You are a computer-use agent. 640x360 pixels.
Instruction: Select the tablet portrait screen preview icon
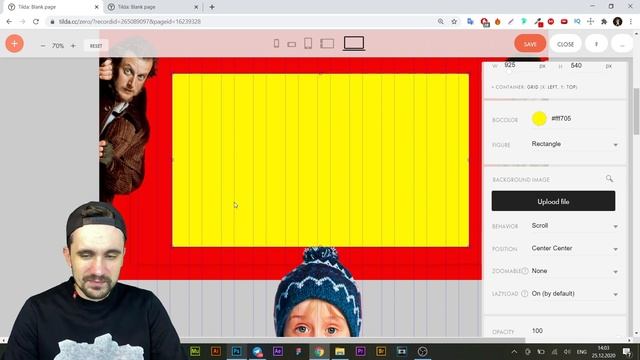(308, 43)
